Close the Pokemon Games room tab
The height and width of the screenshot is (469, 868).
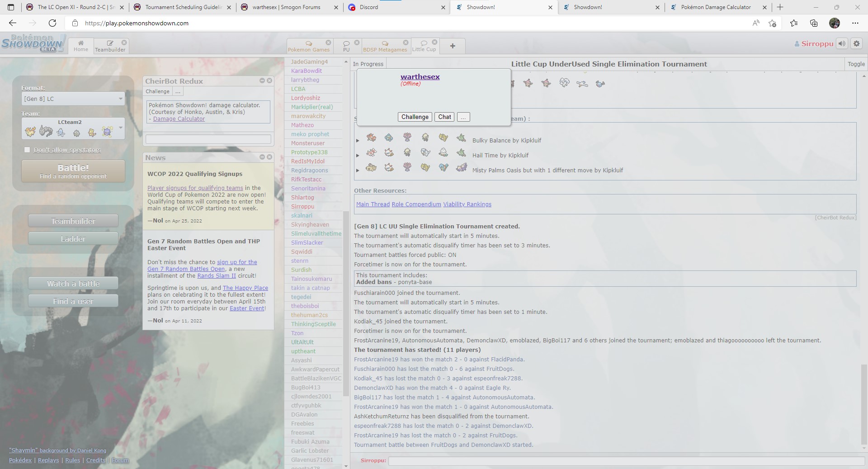[x=328, y=43]
